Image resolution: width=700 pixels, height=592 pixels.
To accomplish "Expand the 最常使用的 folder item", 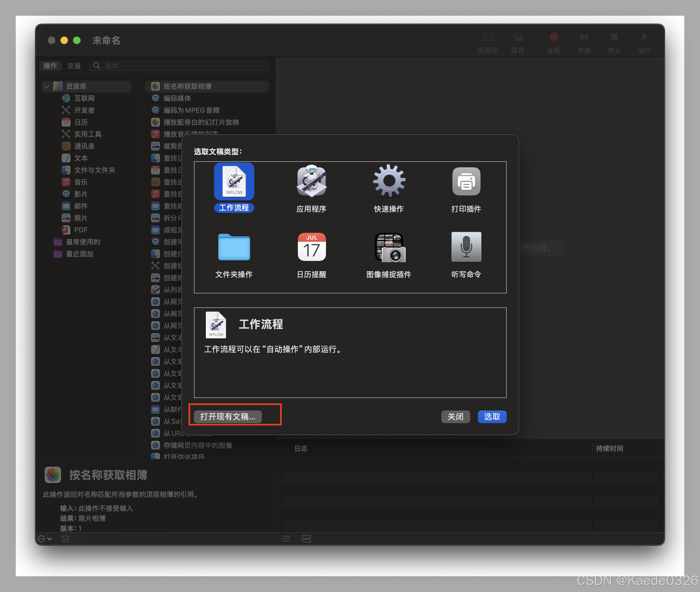I will pyautogui.click(x=82, y=242).
